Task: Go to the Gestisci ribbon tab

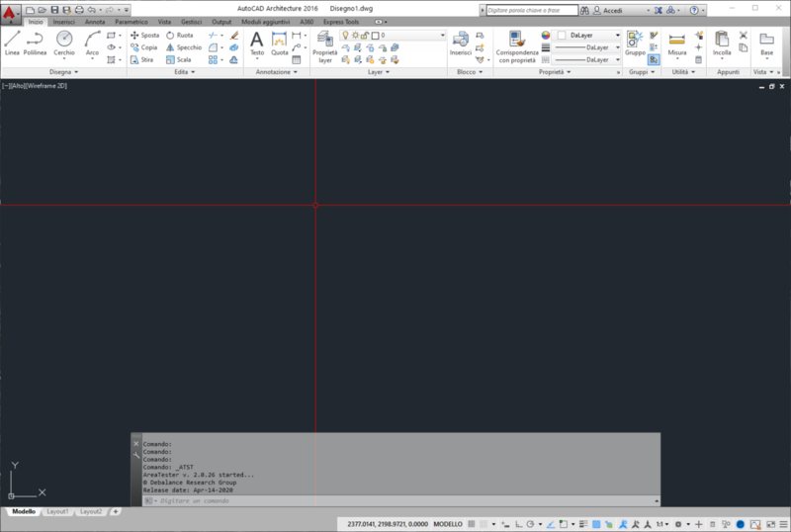Action: (x=191, y=22)
